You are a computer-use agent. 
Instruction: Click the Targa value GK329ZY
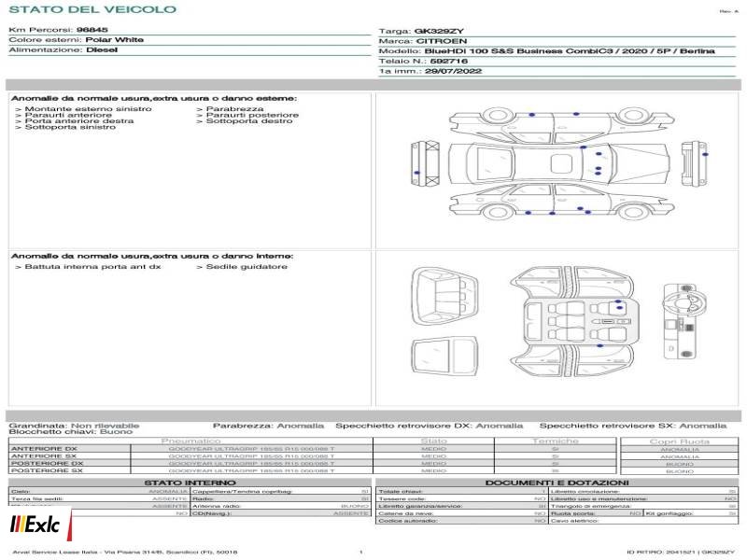(439, 31)
